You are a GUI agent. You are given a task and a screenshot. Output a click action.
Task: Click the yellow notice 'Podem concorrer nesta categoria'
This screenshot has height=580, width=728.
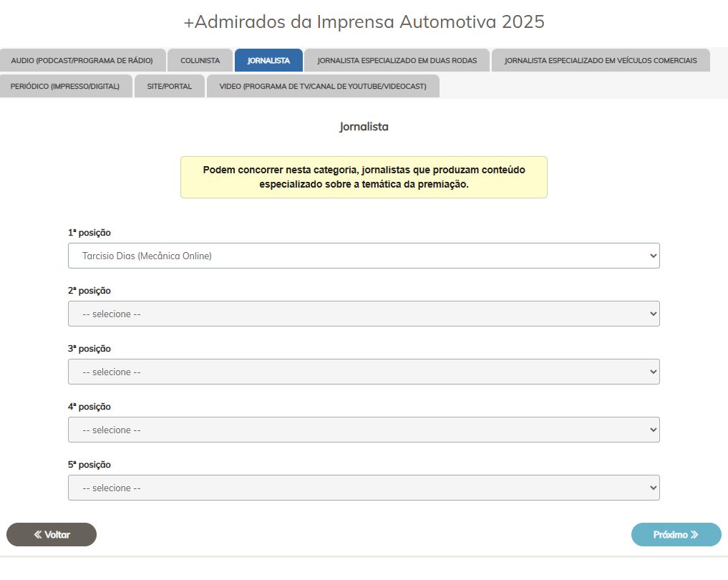pos(364,178)
